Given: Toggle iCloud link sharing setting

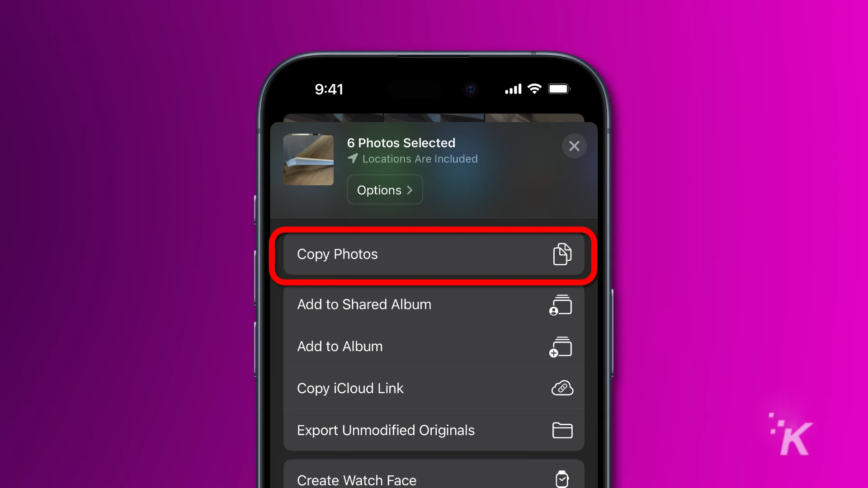Looking at the screenshot, I should (434, 388).
